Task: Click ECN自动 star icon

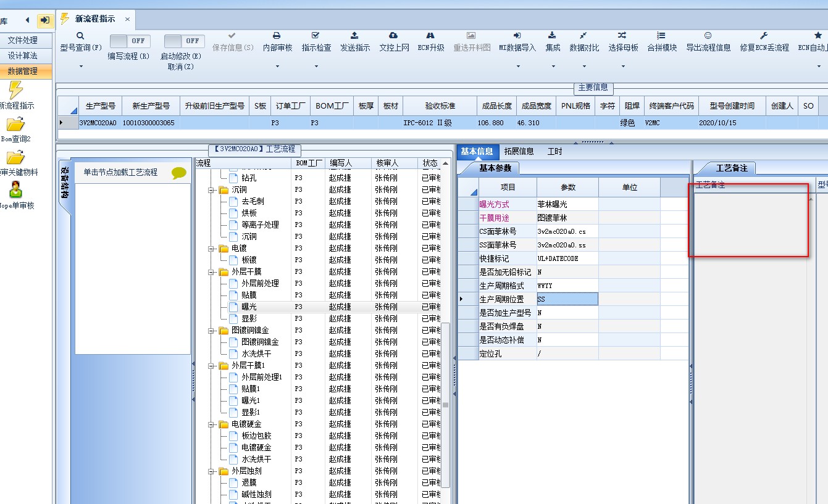Action: point(818,36)
